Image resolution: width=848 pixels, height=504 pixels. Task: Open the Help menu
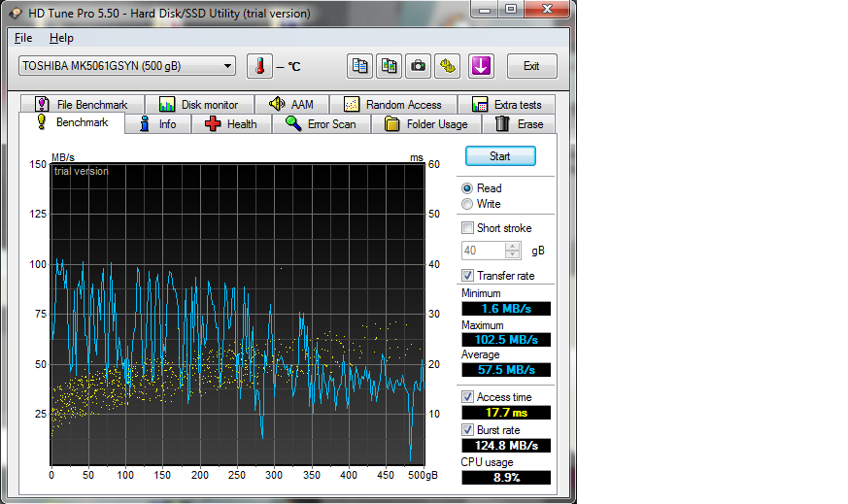[x=61, y=38]
